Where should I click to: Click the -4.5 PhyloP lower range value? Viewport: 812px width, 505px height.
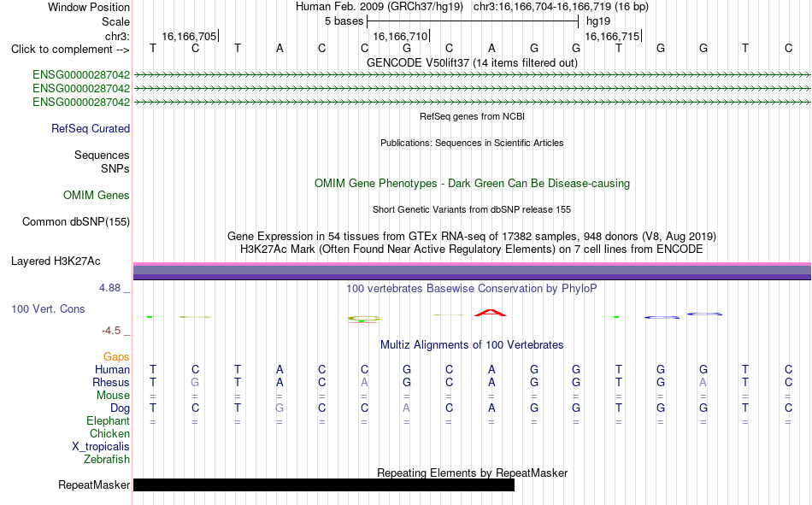[x=111, y=331]
